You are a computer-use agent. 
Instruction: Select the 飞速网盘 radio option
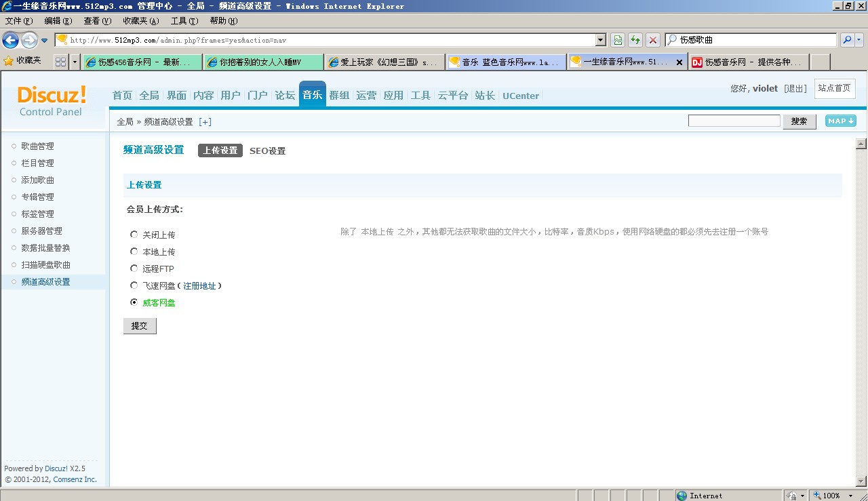[134, 285]
